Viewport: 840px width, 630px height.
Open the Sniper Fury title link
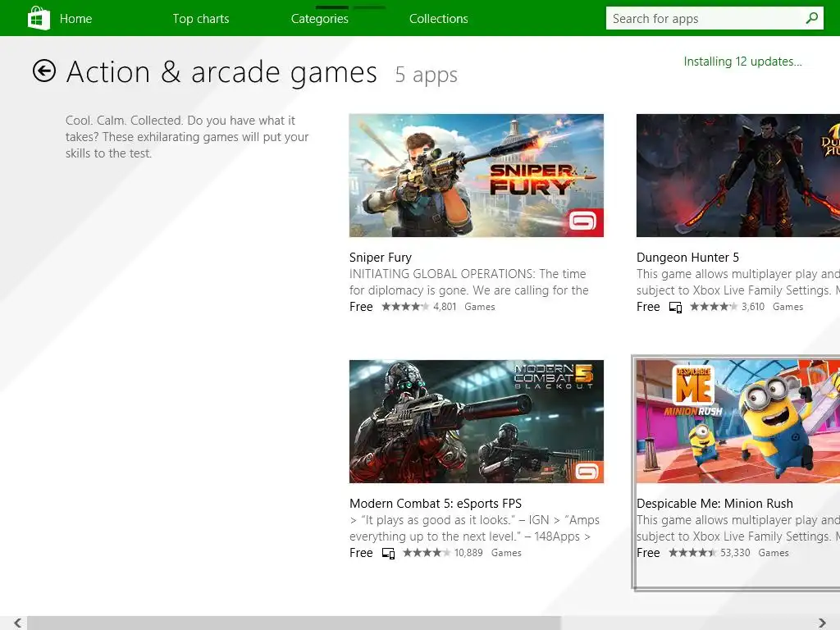[x=381, y=257]
